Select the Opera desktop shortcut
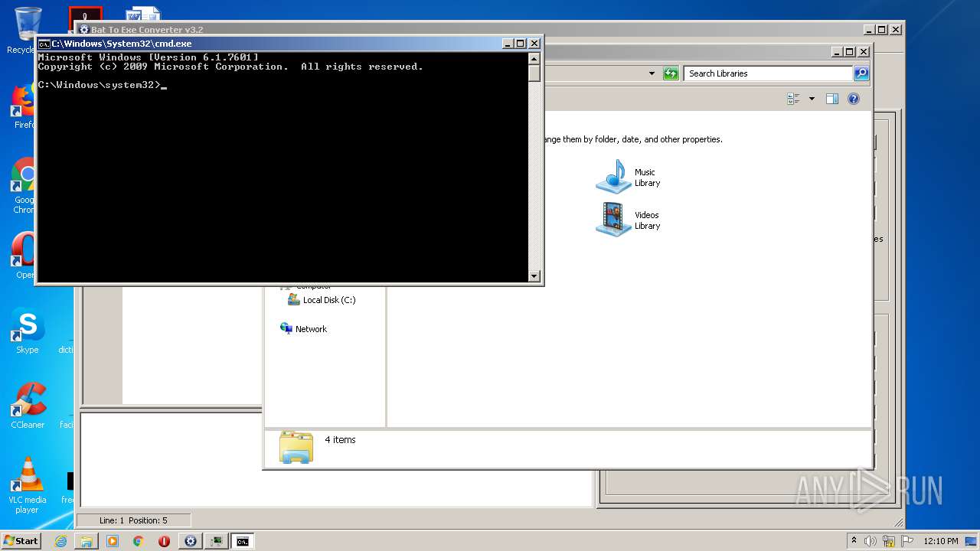The width and height of the screenshot is (980, 551). [x=24, y=256]
